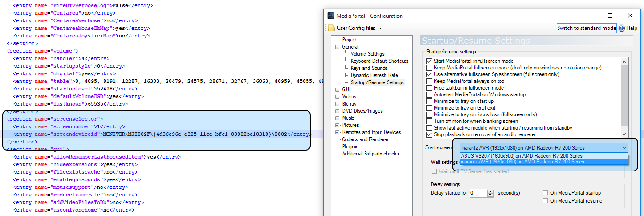Expand Remotes and Input Devices node
The height and width of the screenshot is (216, 644).
(x=337, y=132)
